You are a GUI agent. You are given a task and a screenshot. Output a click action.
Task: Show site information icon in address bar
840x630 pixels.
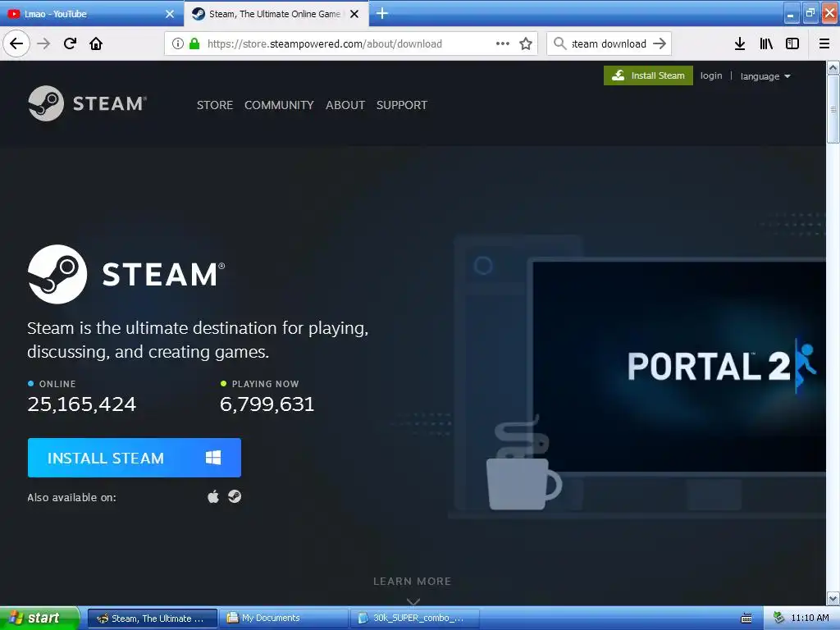click(178, 43)
